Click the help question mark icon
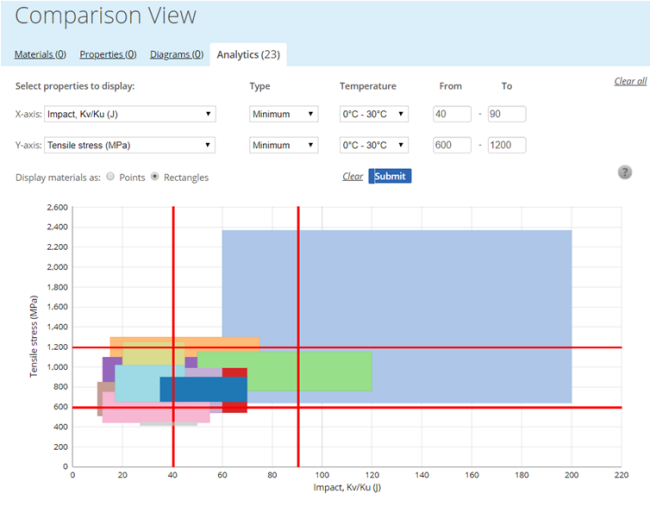Viewport: 650px width, 530px height. (625, 172)
